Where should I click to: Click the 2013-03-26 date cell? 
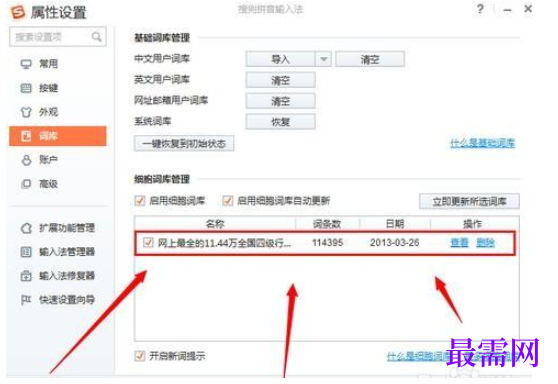pyautogui.click(x=394, y=243)
